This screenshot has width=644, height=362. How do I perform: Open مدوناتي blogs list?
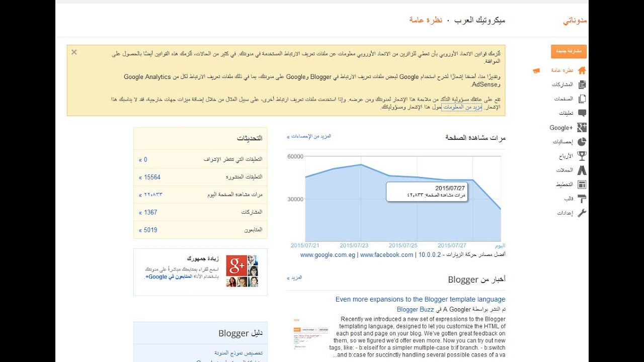(x=575, y=21)
